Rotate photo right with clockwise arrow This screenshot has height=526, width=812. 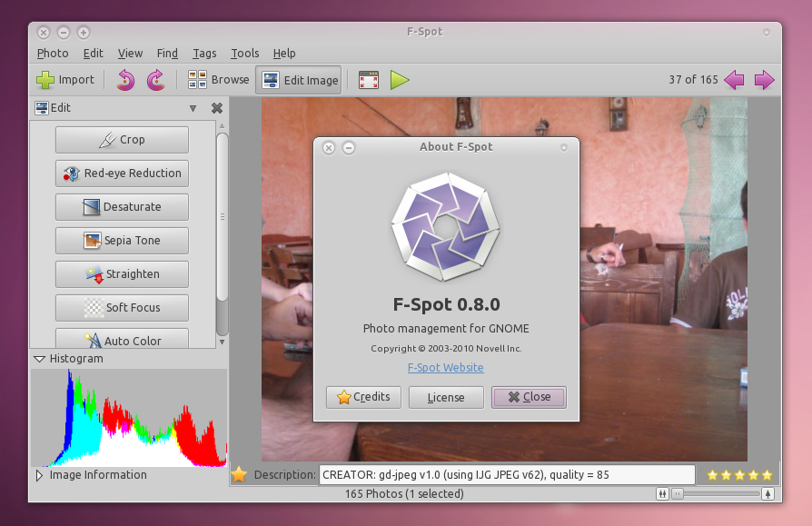pyautogui.click(x=156, y=80)
